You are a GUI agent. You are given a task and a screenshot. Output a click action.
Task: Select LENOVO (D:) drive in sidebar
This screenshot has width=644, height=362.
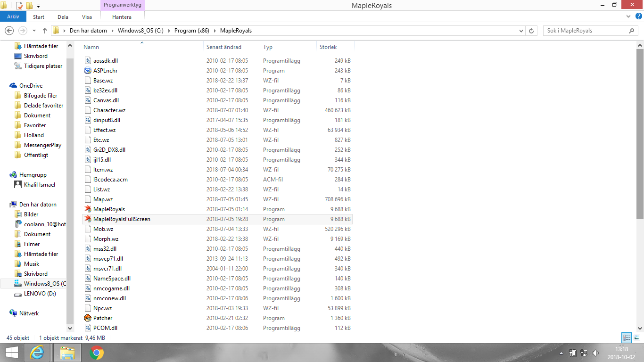coord(40,294)
